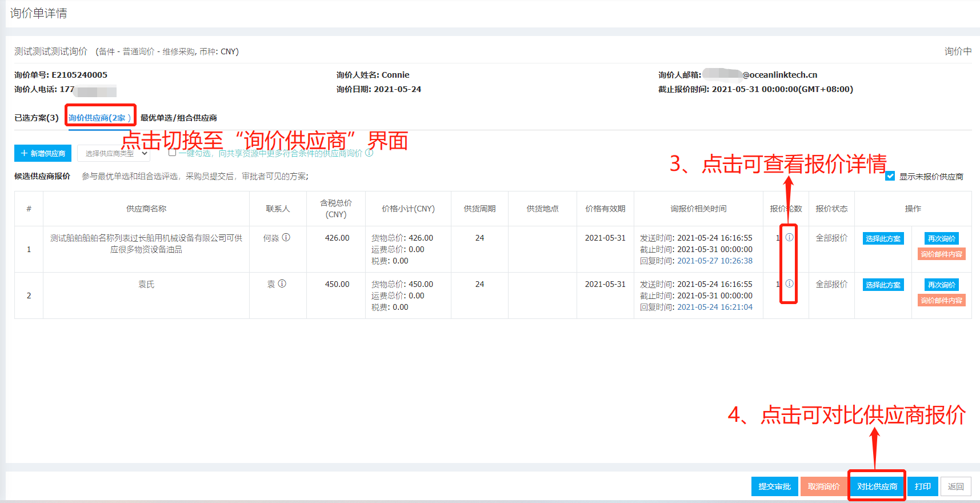Click the 提交审批 button
The height and width of the screenshot is (503, 980).
(774, 486)
